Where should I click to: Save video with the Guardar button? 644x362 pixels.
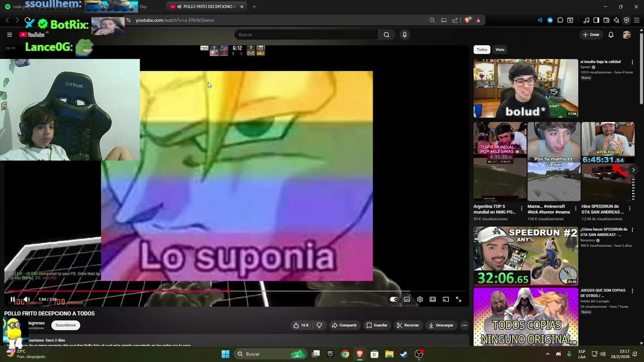point(377,325)
